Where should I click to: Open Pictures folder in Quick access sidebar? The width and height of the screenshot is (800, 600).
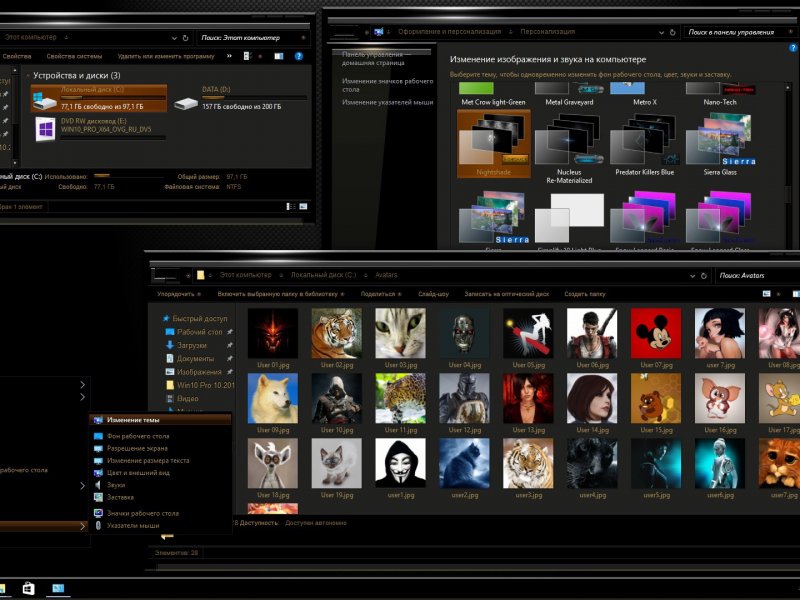click(198, 372)
